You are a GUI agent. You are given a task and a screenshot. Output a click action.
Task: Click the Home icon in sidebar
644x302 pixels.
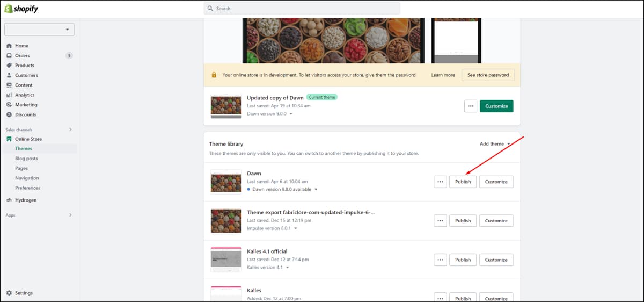(x=9, y=46)
